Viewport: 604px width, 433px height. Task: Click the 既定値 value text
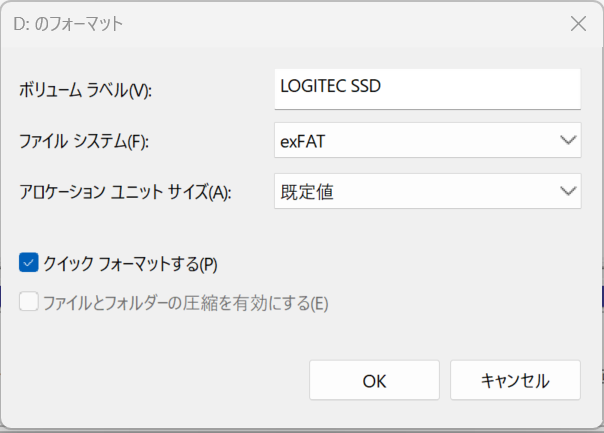pos(306,191)
